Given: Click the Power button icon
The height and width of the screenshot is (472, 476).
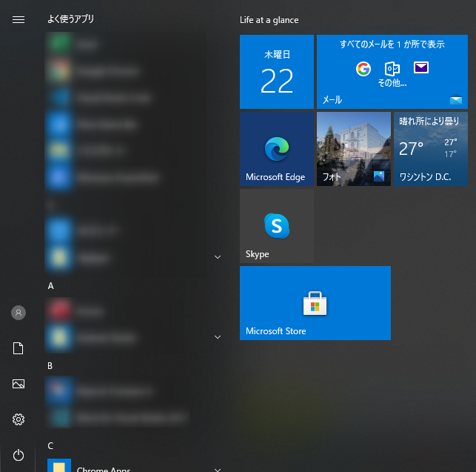Looking at the screenshot, I should point(19,455).
